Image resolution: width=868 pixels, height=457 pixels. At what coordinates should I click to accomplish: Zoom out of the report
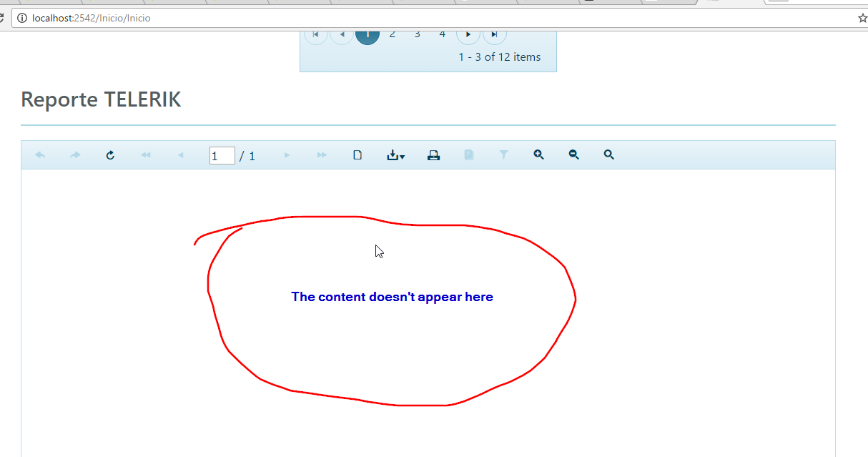pyautogui.click(x=573, y=155)
